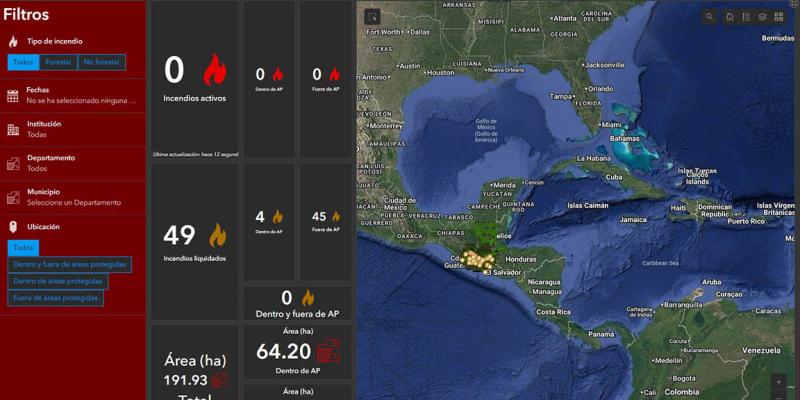The image size is (800, 400).
Task: Click the La Habana label on the map
Action: click(x=592, y=159)
